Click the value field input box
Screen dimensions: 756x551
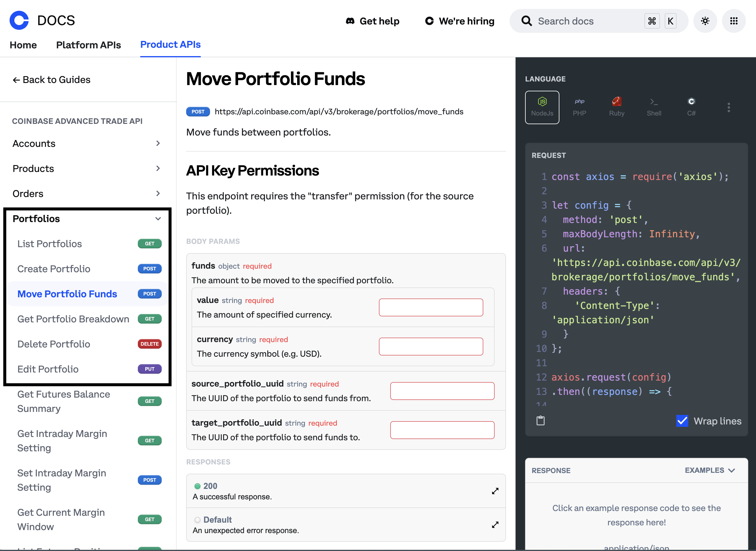[x=431, y=307]
